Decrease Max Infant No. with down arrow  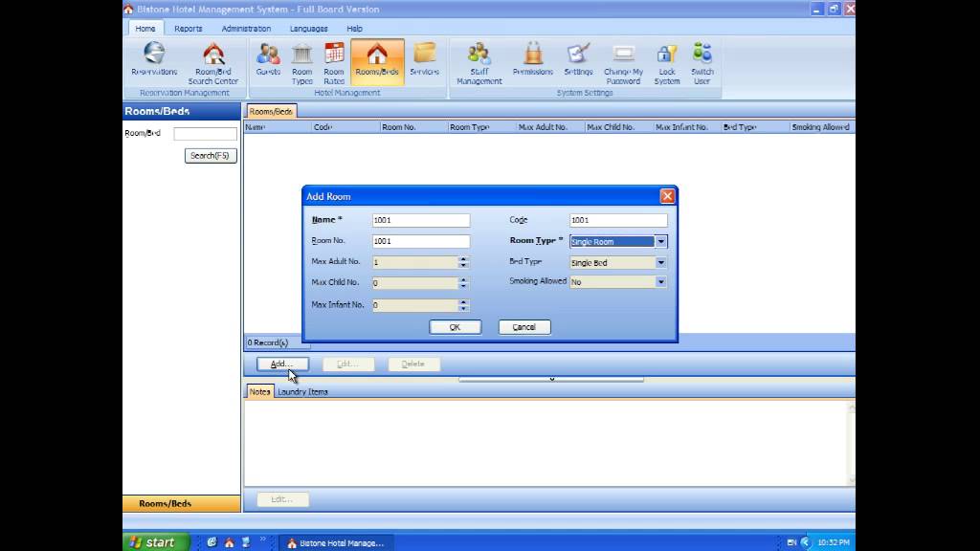tap(463, 309)
